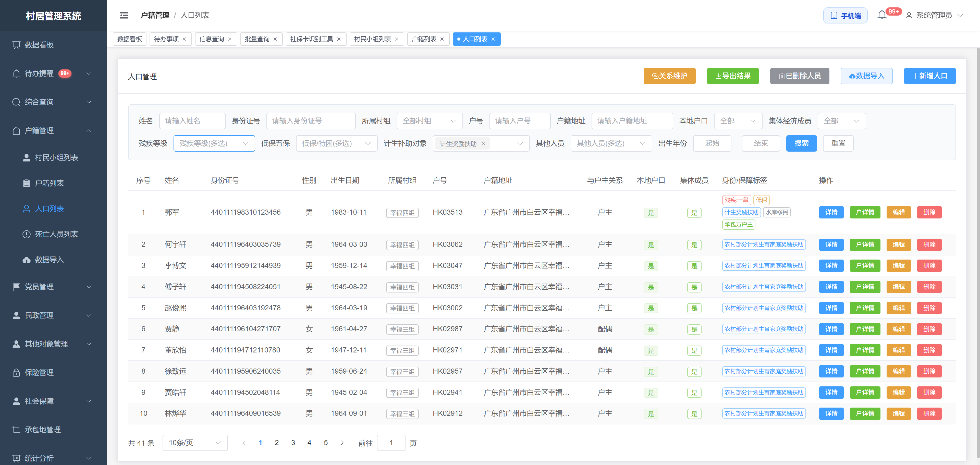Viewport: 980px width, 465px height.
Task: Click the 重置 reset button
Action: 838,143
